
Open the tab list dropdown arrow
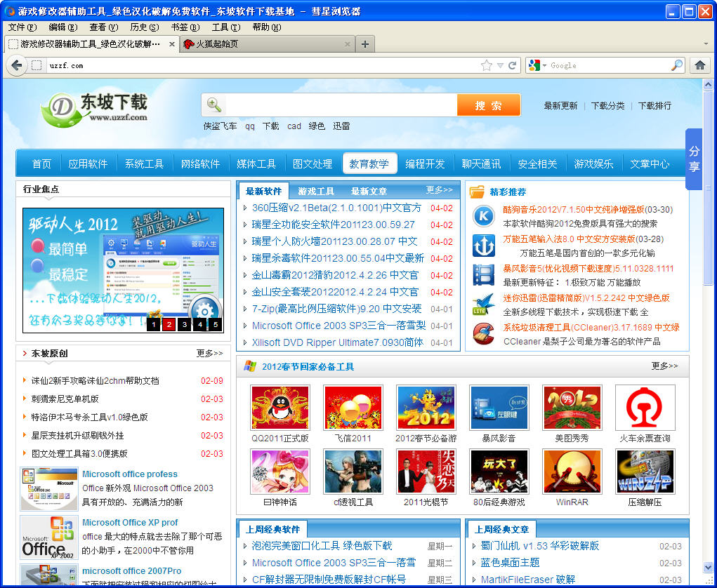(x=707, y=44)
